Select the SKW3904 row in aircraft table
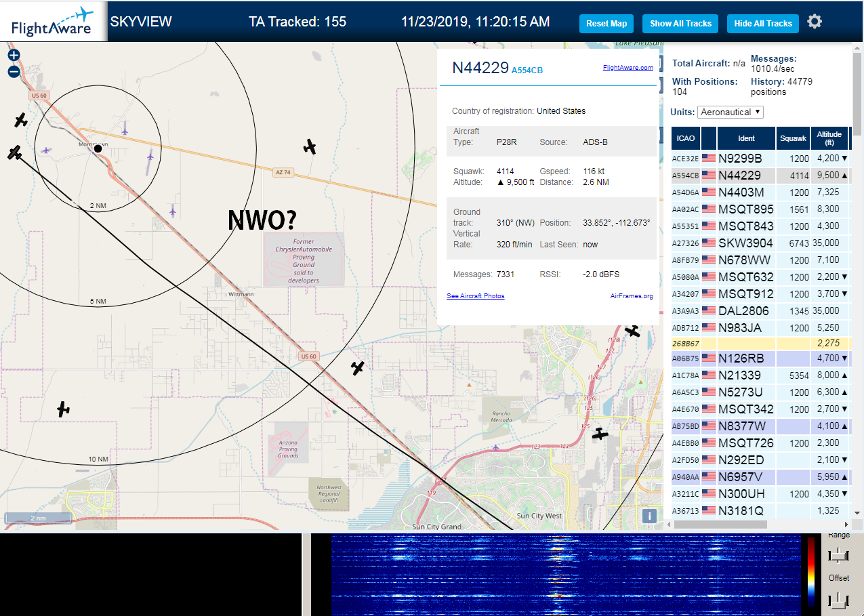This screenshot has height=616, width=864. [x=760, y=243]
